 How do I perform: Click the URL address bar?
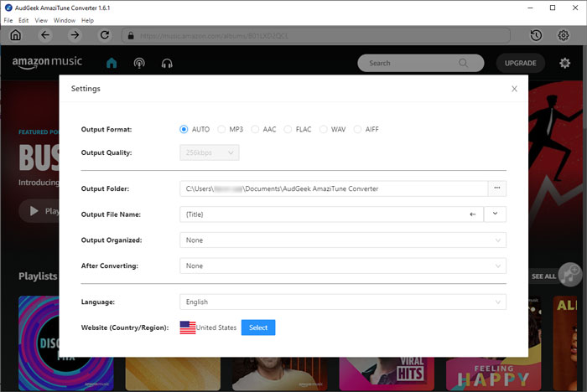click(316, 36)
